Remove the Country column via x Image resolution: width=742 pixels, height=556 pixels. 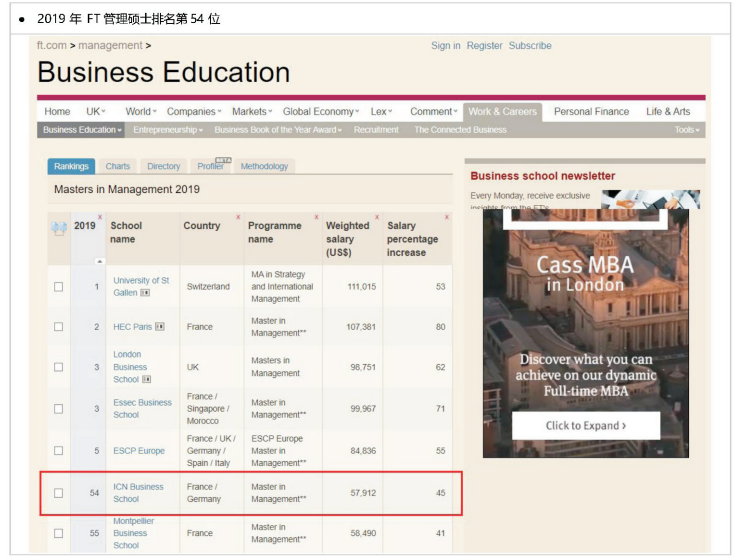point(238,217)
